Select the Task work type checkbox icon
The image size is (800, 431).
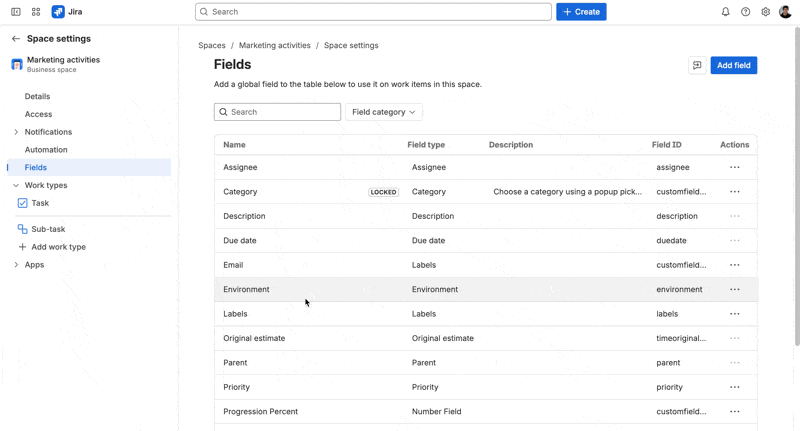(22, 203)
